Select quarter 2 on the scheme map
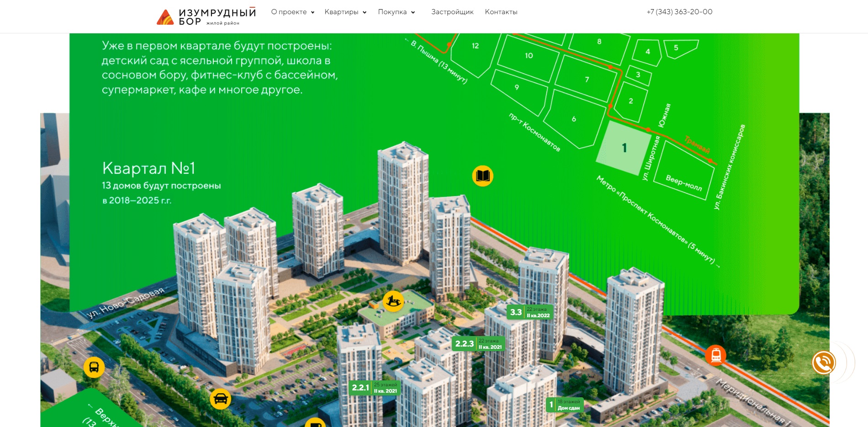 click(631, 101)
